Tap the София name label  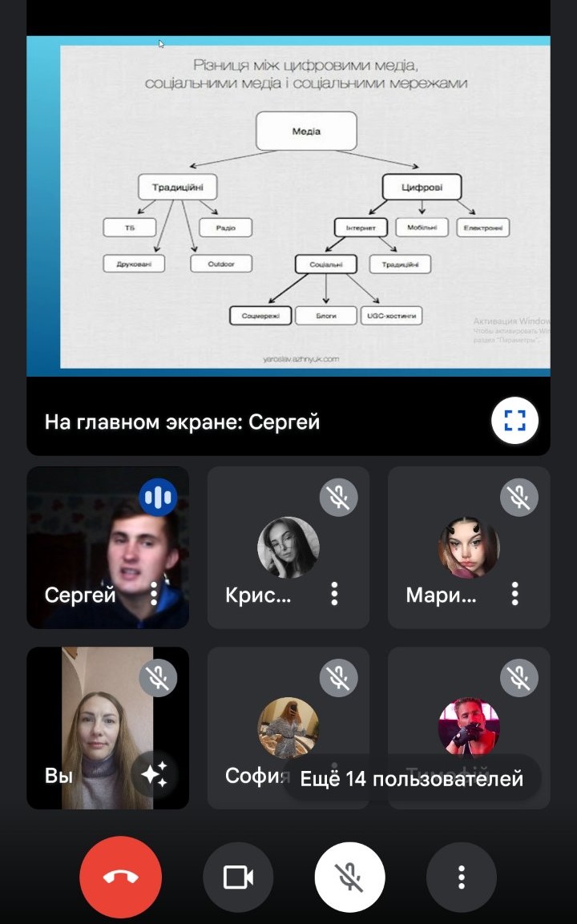[257, 775]
